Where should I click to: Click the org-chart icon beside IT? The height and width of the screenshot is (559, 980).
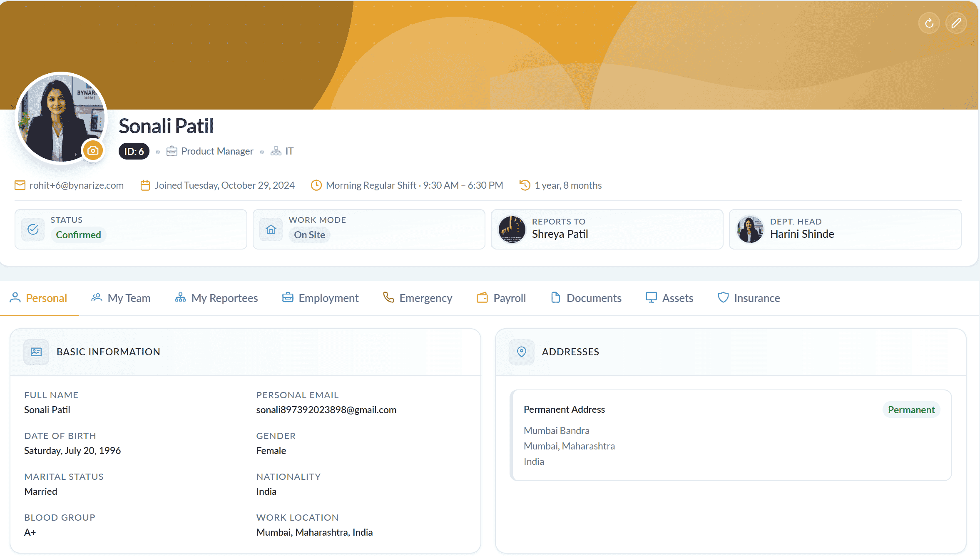[276, 151]
